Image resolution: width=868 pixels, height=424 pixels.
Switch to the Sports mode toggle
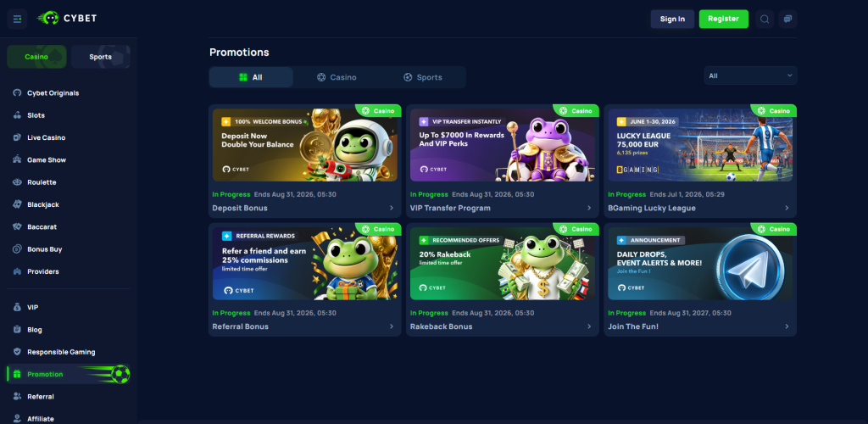[101, 57]
